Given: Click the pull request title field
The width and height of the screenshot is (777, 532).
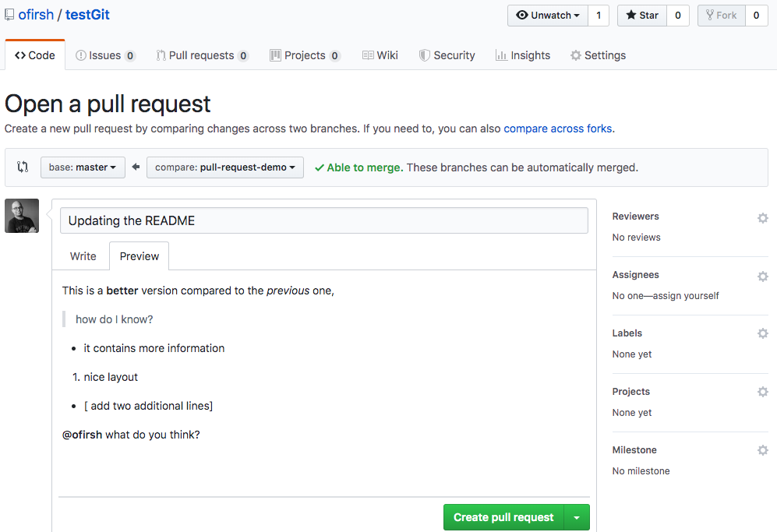Looking at the screenshot, I should click(323, 220).
